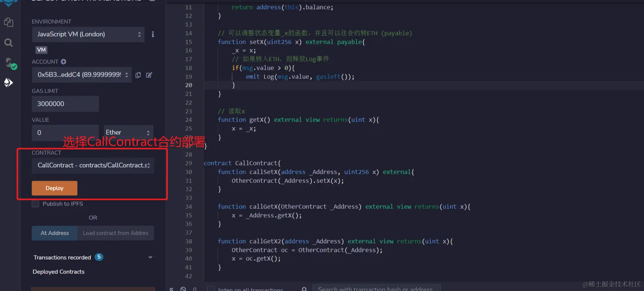Click the sign message edit icon
Screen dimensions: 644x291
point(149,75)
